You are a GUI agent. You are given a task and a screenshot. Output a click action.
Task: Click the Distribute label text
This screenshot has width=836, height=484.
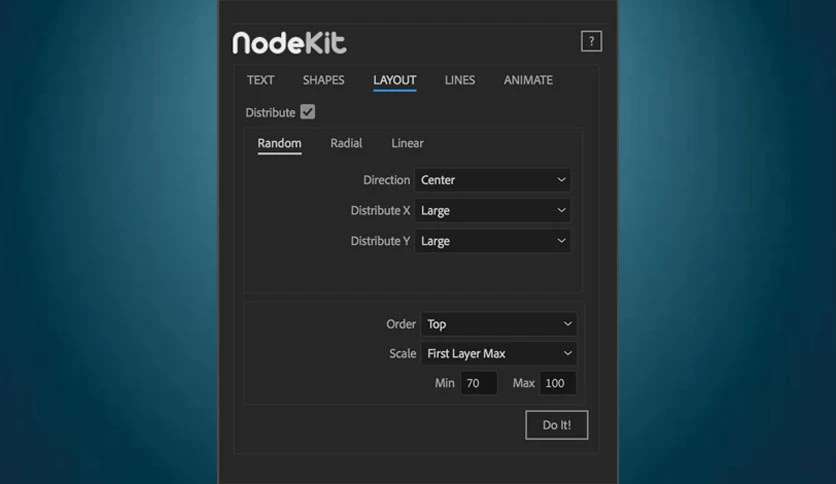coord(270,112)
